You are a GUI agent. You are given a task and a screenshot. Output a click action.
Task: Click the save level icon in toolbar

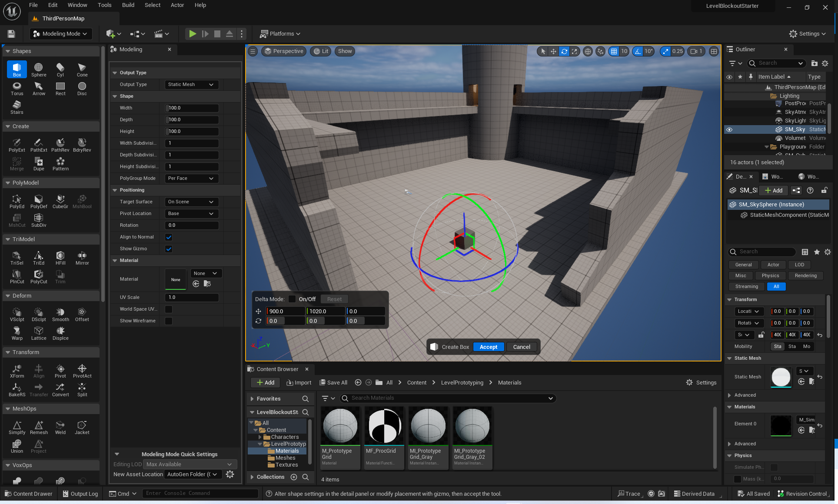(11, 33)
